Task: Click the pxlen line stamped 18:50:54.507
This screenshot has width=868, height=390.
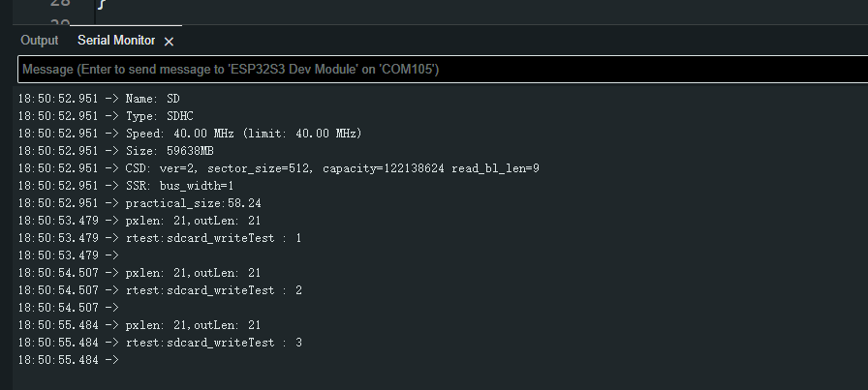Action: pos(139,273)
